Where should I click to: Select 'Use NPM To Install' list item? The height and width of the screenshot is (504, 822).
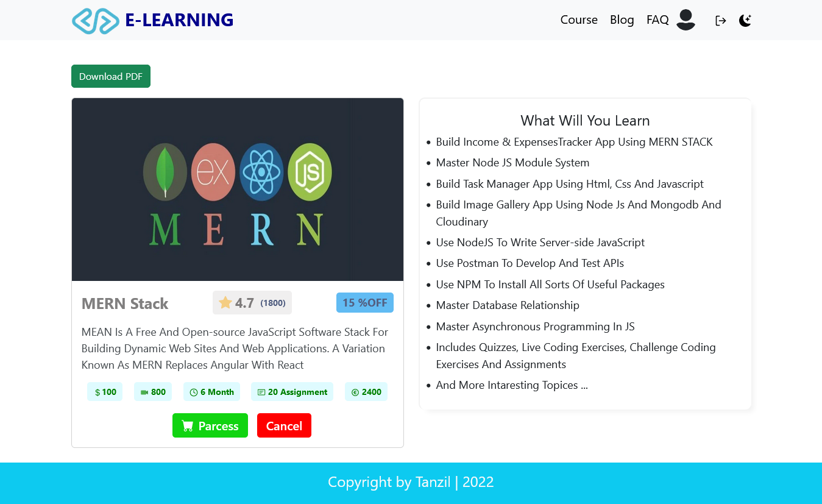click(550, 285)
